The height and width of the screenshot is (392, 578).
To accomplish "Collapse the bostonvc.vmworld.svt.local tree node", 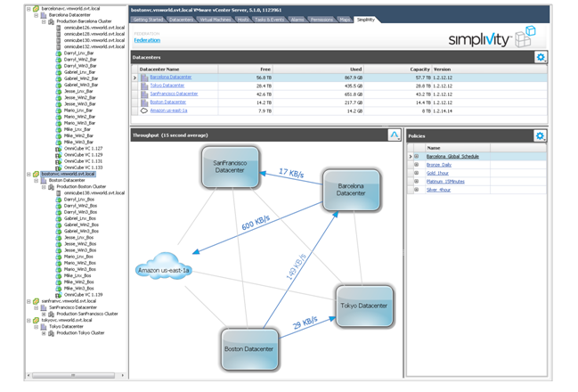I will (28, 174).
